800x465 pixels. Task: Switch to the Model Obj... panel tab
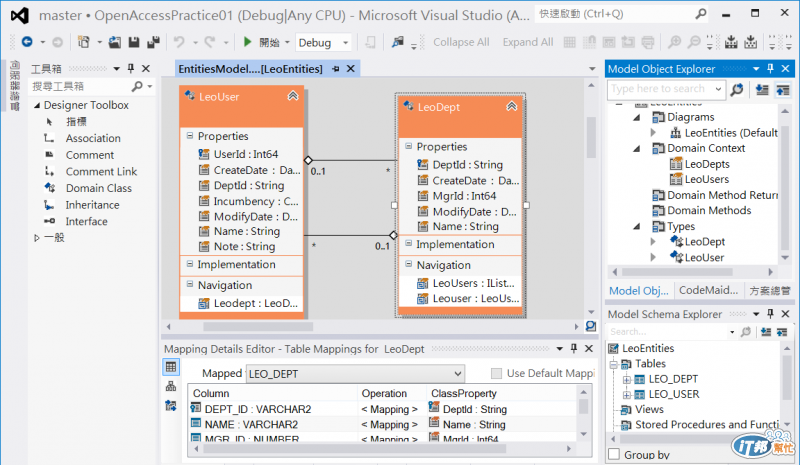pos(639,290)
